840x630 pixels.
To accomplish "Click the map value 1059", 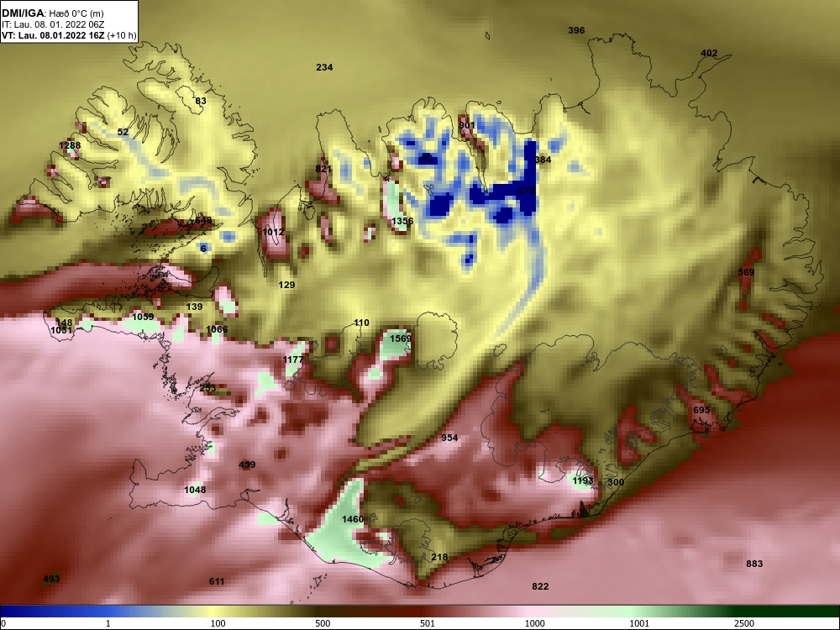I will (143, 317).
